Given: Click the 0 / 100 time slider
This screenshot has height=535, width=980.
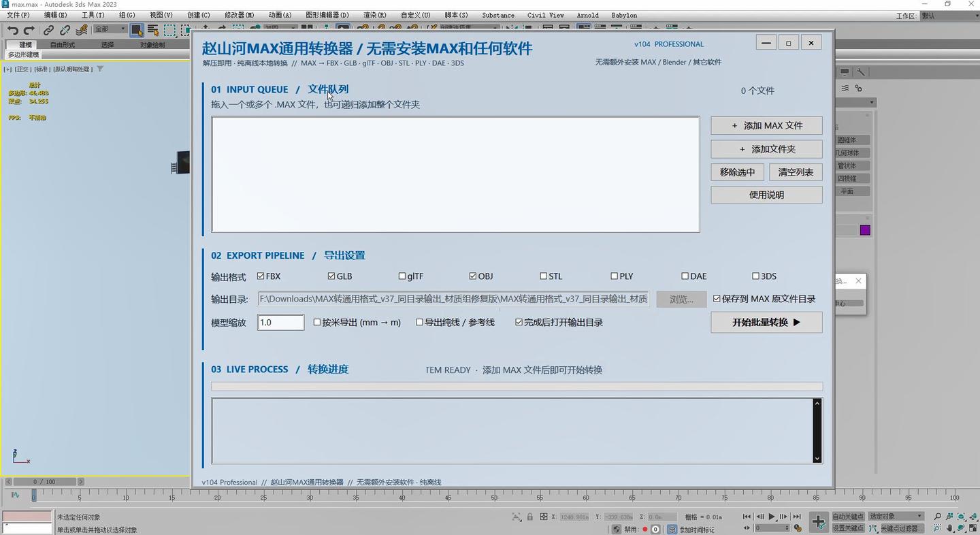Looking at the screenshot, I should coord(44,482).
